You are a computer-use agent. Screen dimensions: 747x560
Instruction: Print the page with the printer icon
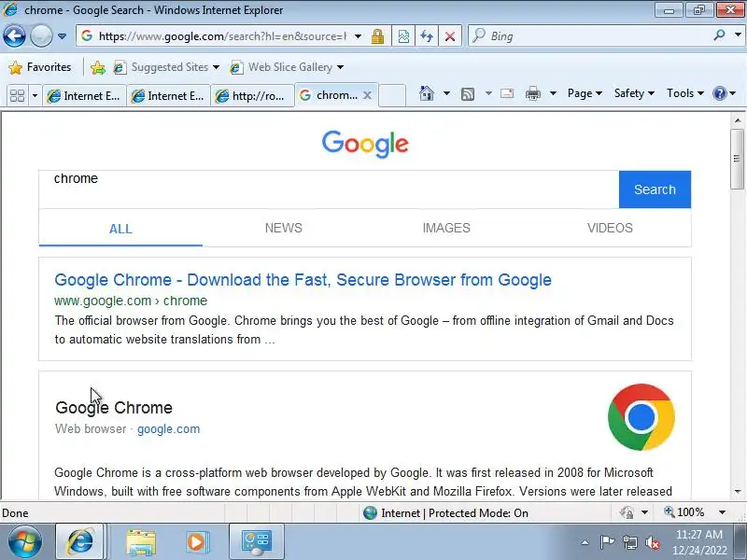pos(532,94)
